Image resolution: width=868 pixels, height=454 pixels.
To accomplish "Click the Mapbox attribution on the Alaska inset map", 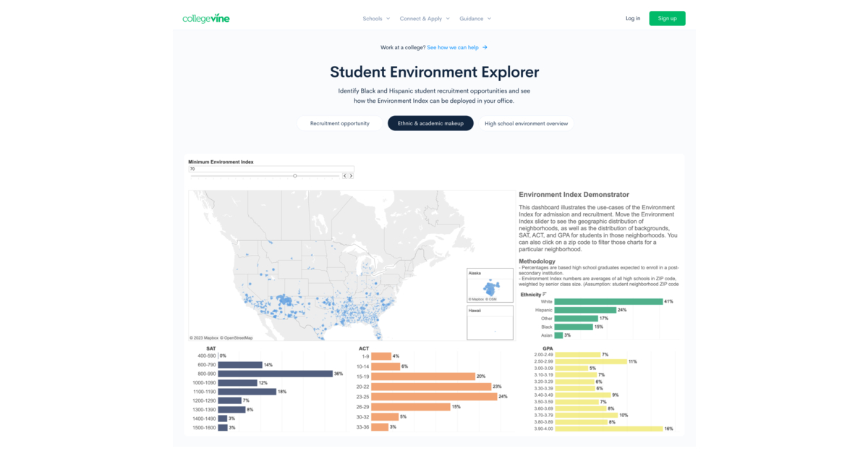I will [476, 299].
